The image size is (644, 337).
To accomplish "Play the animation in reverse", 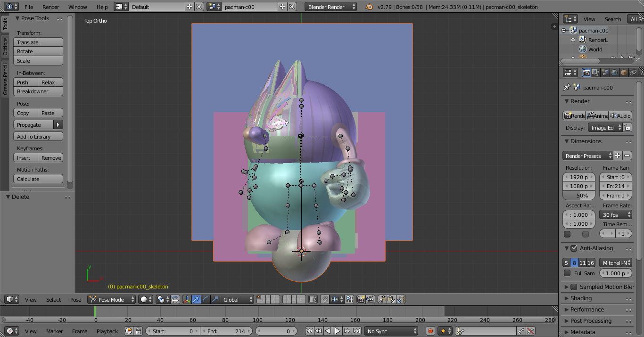I will pyautogui.click(x=328, y=331).
